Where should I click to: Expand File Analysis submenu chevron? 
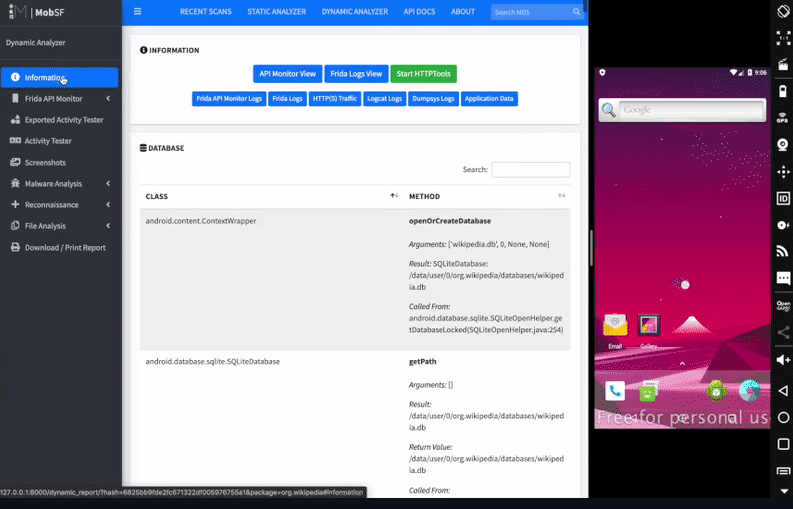tap(108, 226)
